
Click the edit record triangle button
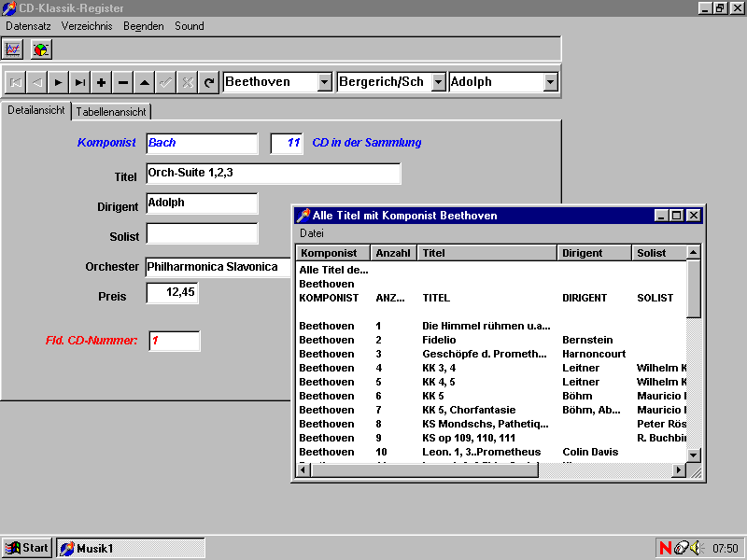pyautogui.click(x=144, y=82)
